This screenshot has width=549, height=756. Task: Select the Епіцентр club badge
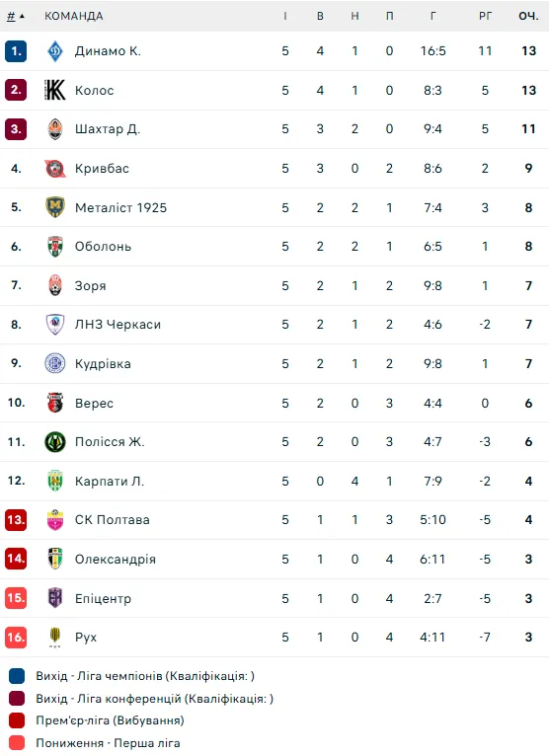tap(55, 598)
